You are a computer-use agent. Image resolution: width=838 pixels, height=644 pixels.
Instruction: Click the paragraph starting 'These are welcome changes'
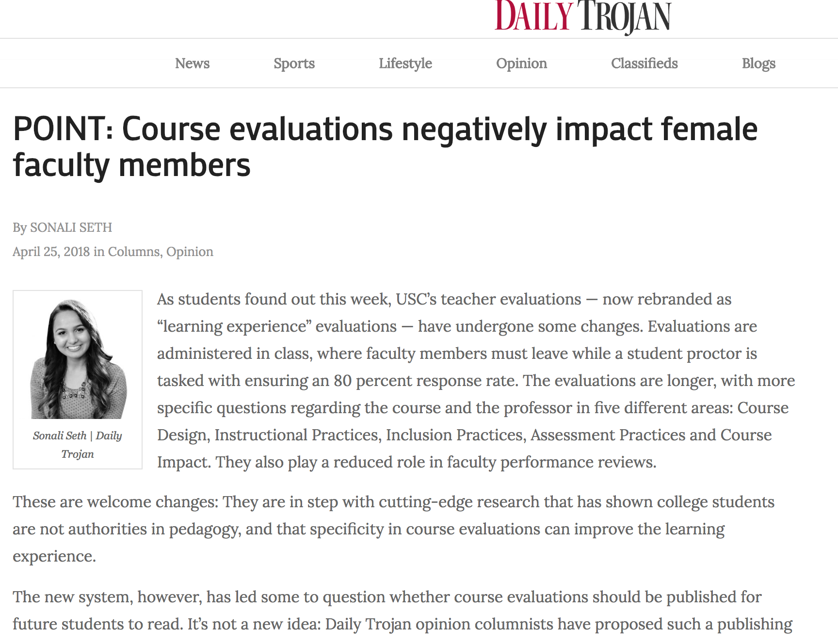393,529
